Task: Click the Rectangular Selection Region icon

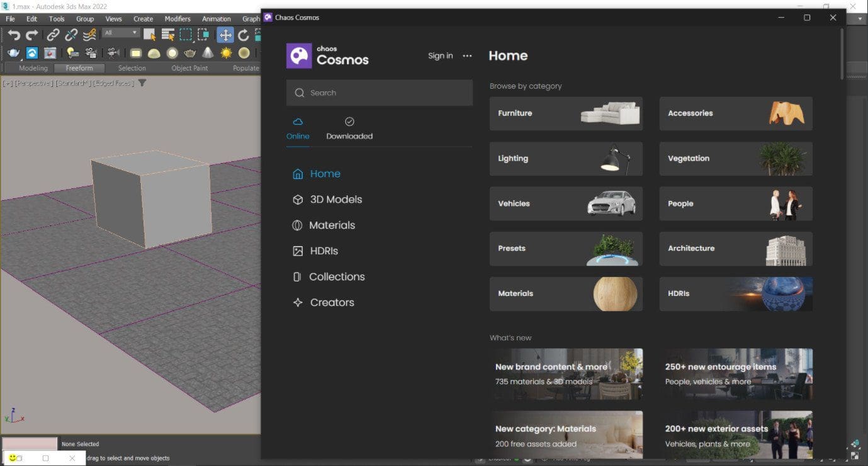Action: point(186,35)
